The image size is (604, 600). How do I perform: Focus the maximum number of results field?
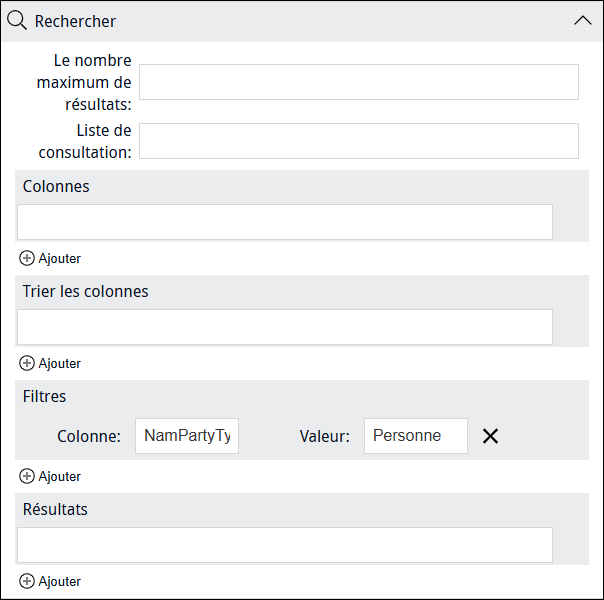[359, 82]
